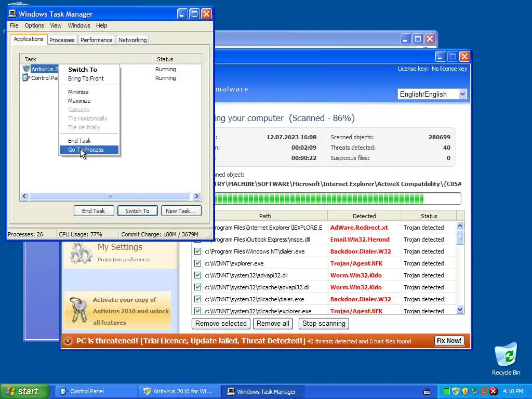Open the Options menu in Task Manager
Screen dimensions: 532x399
(34, 25)
